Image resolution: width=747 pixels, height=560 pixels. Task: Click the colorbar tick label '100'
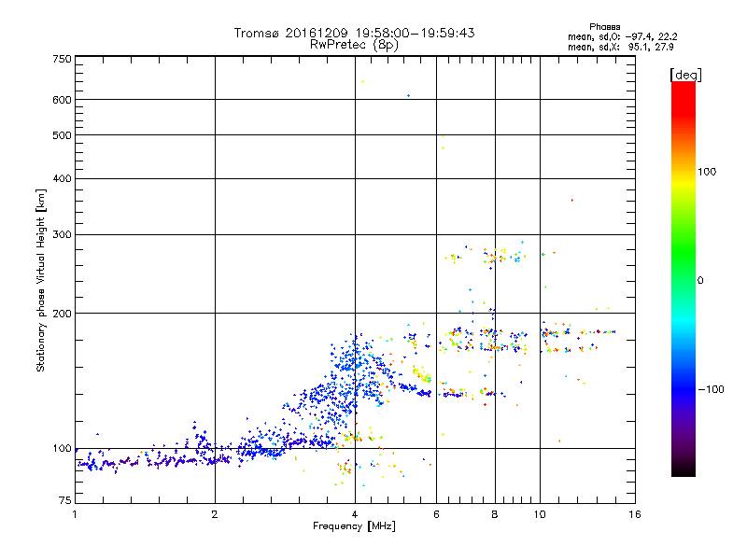(707, 172)
